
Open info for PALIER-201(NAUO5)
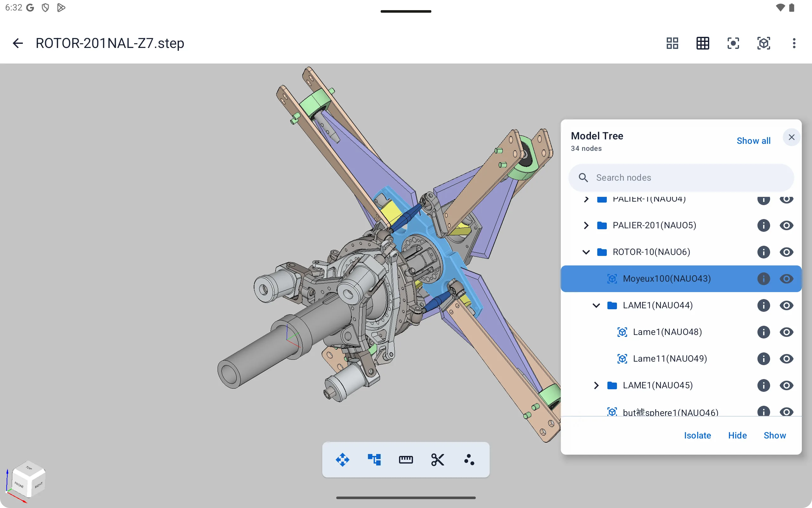click(763, 225)
